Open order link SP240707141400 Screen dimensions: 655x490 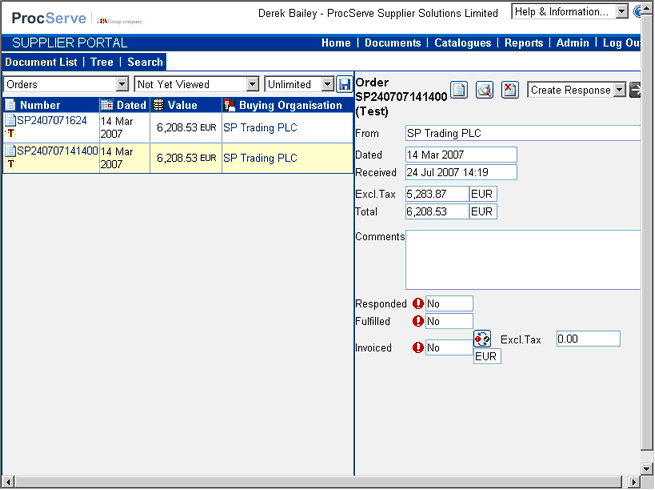(57, 151)
